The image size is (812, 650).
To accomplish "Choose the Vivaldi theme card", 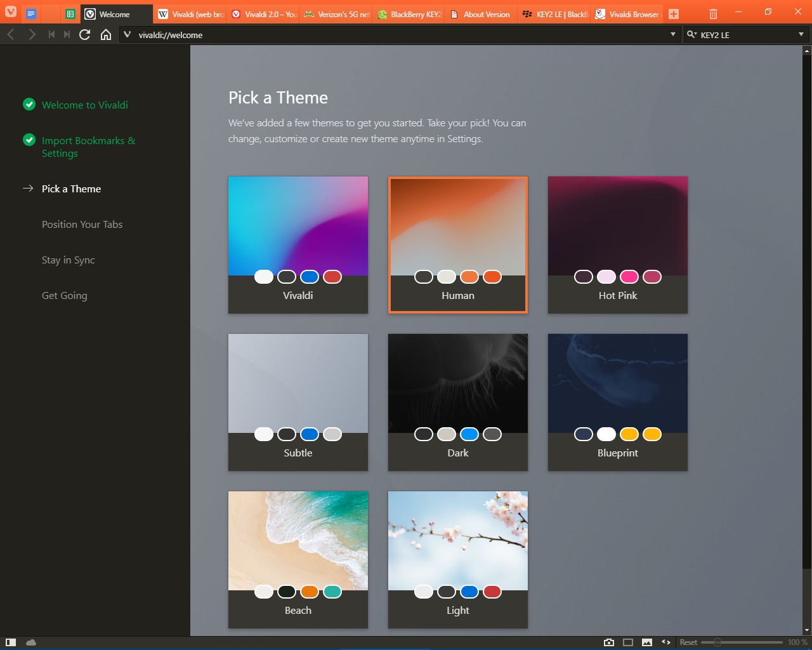I will 298,245.
